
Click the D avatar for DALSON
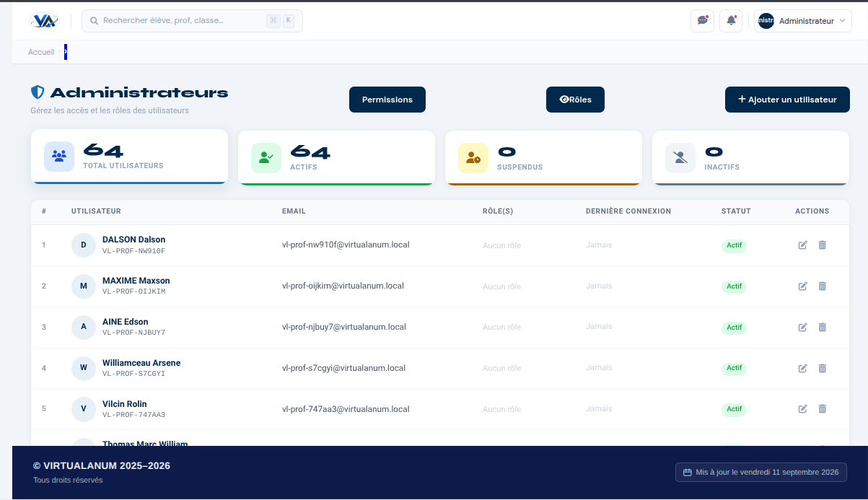coord(84,245)
